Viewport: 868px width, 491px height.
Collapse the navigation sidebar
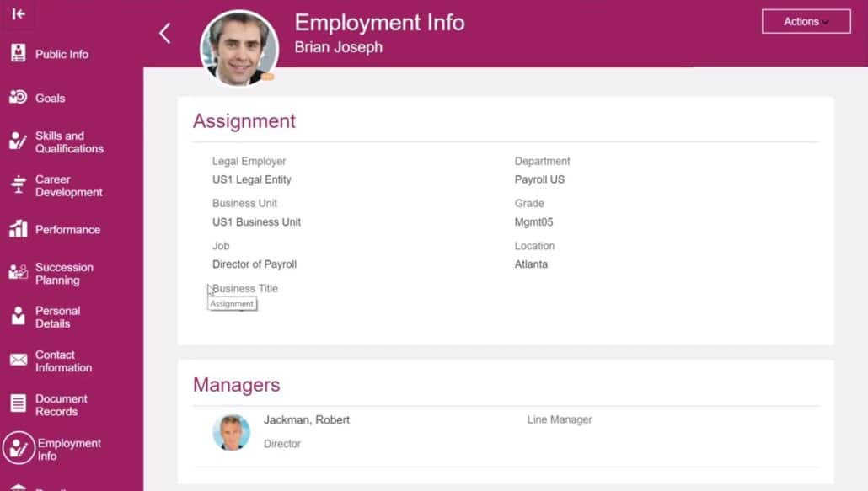coord(19,14)
